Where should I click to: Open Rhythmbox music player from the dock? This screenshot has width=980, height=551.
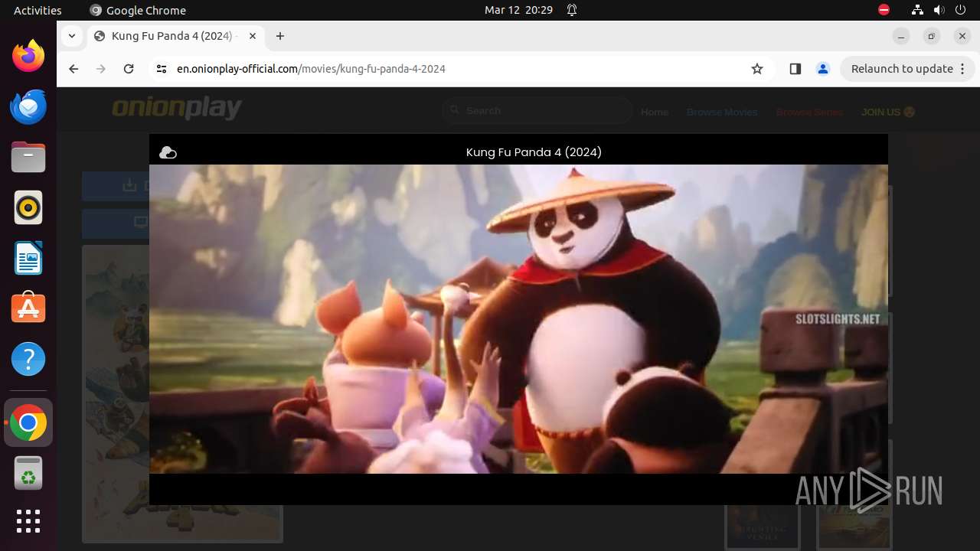coord(28,207)
